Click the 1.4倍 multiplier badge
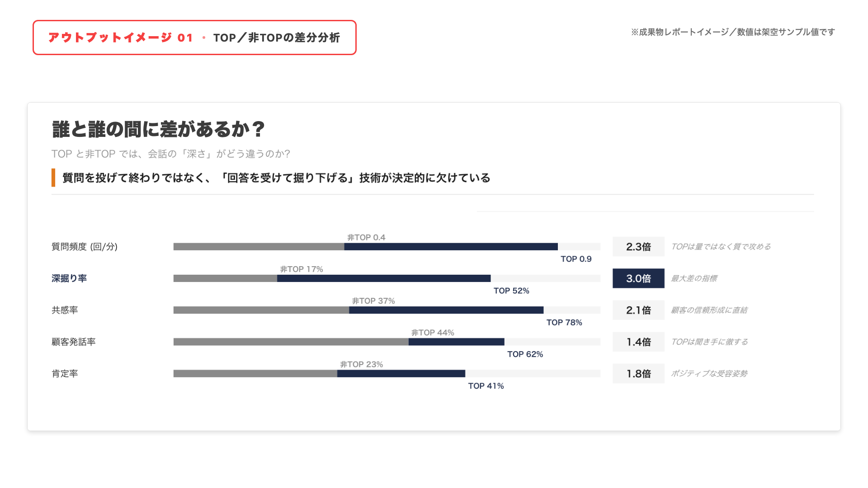Viewport: 868px width, 488px height. coord(638,342)
